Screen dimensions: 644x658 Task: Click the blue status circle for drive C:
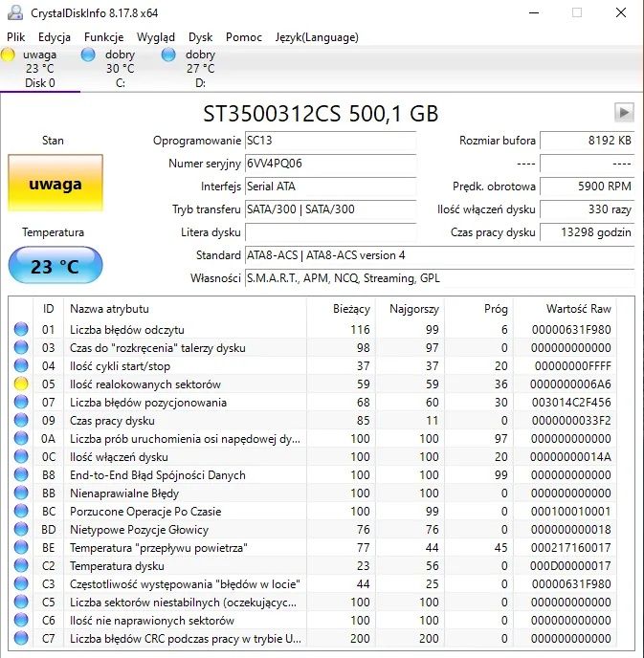88,55
